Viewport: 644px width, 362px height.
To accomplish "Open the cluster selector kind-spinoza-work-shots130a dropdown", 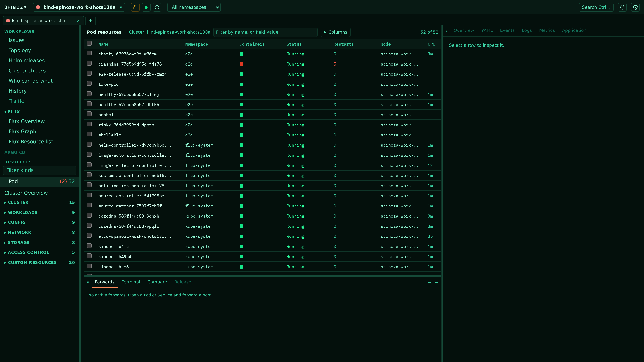I will click(79, 7).
